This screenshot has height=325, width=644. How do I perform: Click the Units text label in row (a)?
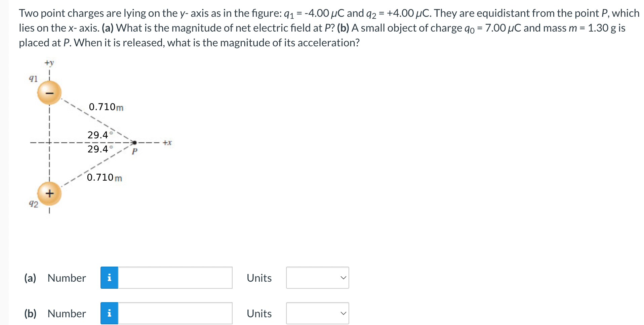(259, 278)
